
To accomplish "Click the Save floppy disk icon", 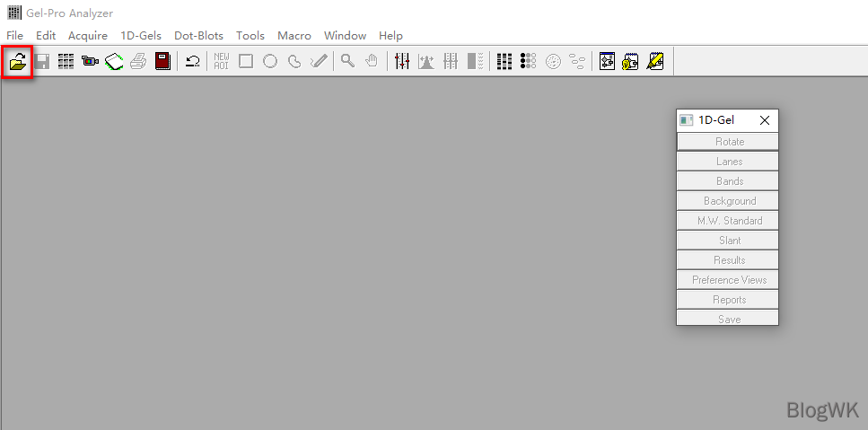I will [42, 61].
